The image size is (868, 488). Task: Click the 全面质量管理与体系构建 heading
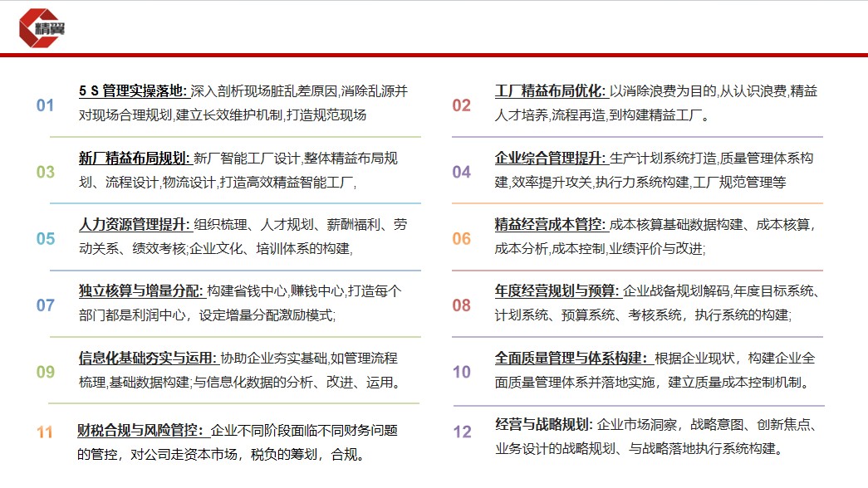[570, 359]
